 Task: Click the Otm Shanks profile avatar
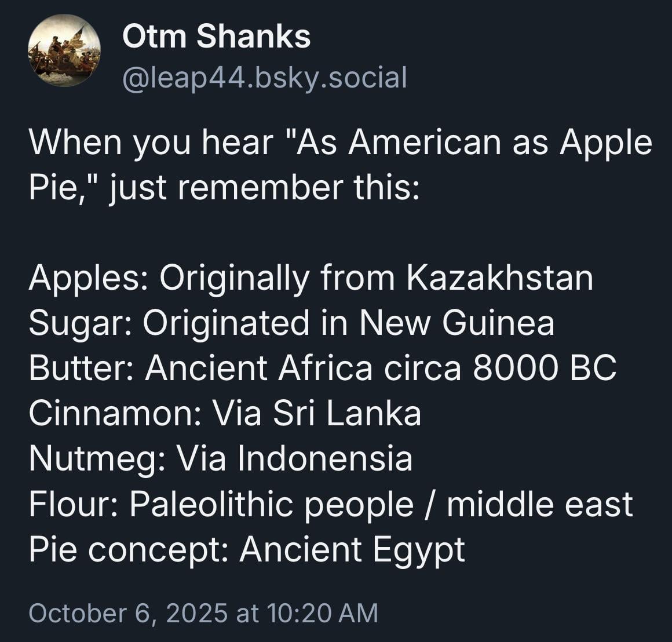click(64, 51)
